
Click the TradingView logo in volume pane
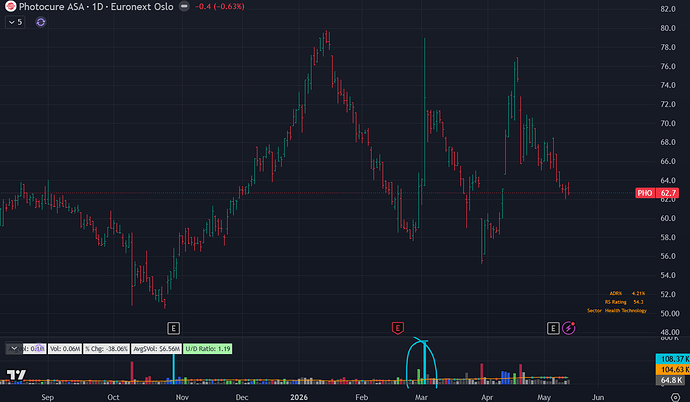coord(16,375)
